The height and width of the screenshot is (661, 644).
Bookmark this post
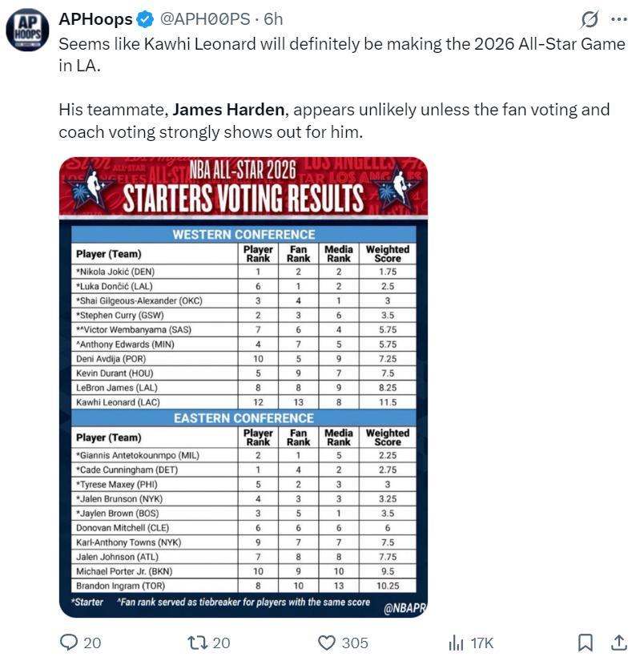tap(586, 643)
